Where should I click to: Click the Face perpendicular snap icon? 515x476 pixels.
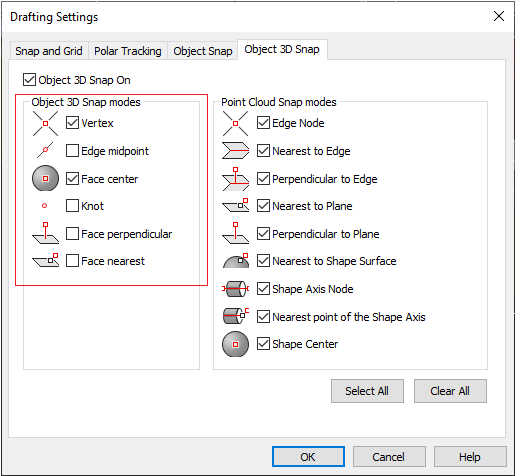pyautogui.click(x=45, y=233)
